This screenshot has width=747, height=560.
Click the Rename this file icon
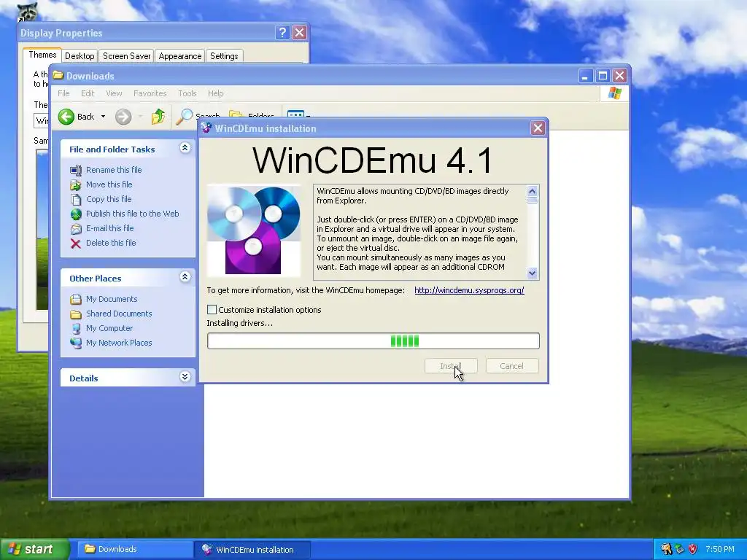pyautogui.click(x=76, y=170)
